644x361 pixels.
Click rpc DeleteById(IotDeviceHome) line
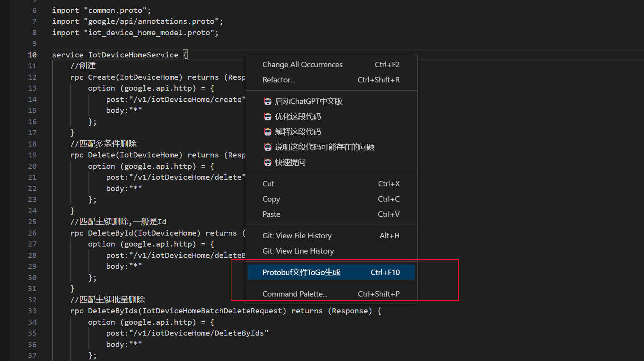coord(158,233)
